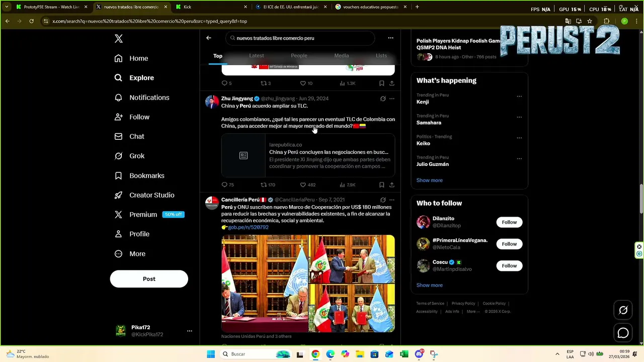This screenshot has width=644, height=362.
Task: Click the X logo in sidebar
Action: click(119, 39)
